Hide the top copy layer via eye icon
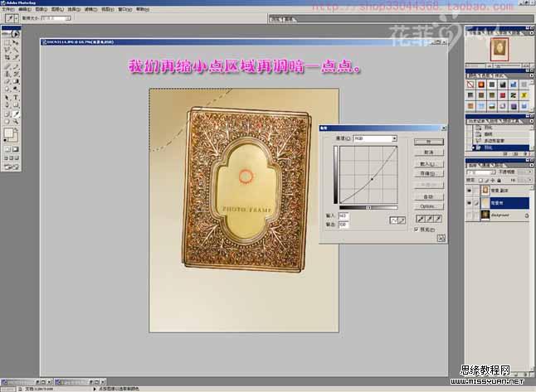Screen dimensions: 536x392 (x=469, y=190)
